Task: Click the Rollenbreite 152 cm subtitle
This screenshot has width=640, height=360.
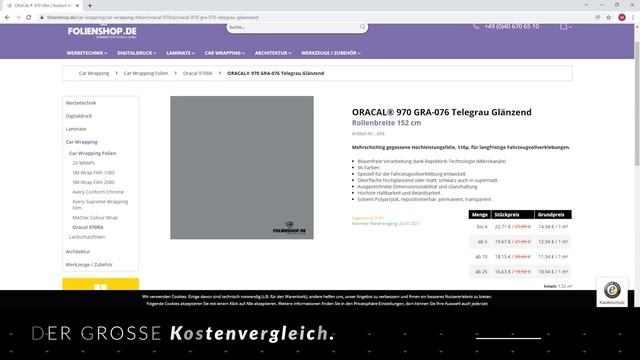Action: click(387, 123)
